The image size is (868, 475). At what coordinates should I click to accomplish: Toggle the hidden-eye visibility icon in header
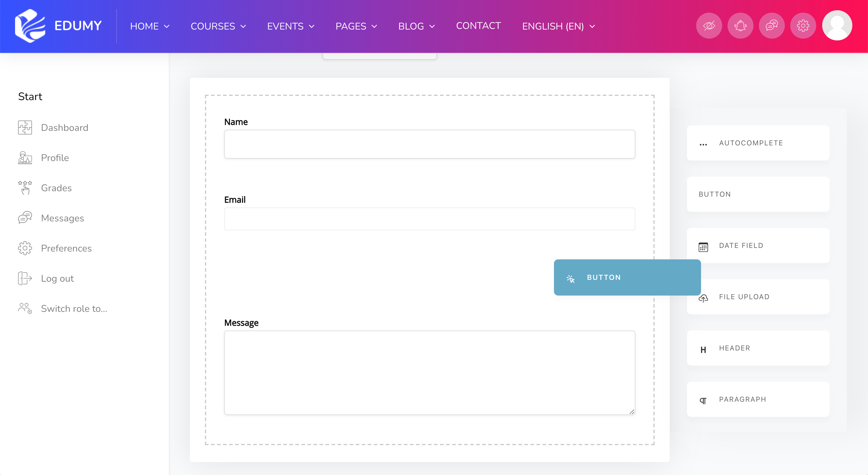pos(709,26)
